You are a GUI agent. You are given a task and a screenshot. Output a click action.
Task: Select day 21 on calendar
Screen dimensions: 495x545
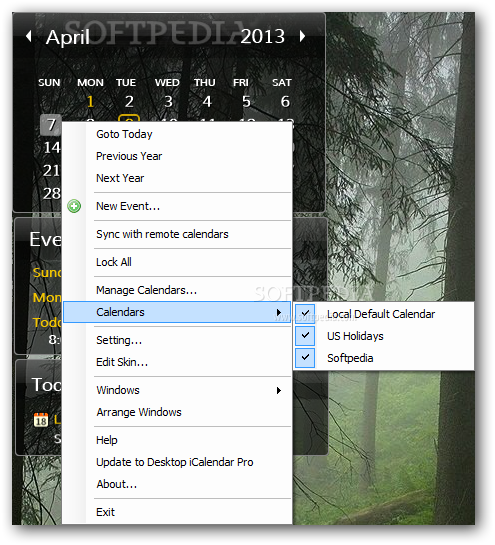(x=51, y=170)
